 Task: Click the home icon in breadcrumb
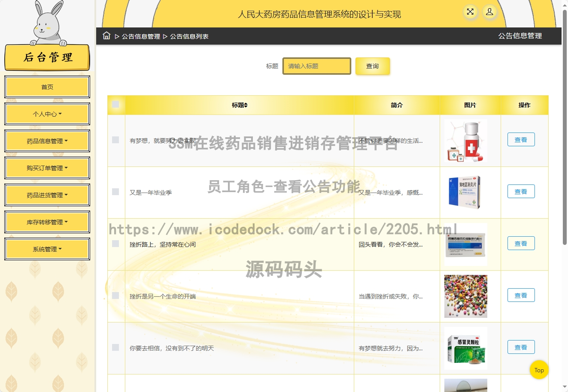(x=106, y=36)
